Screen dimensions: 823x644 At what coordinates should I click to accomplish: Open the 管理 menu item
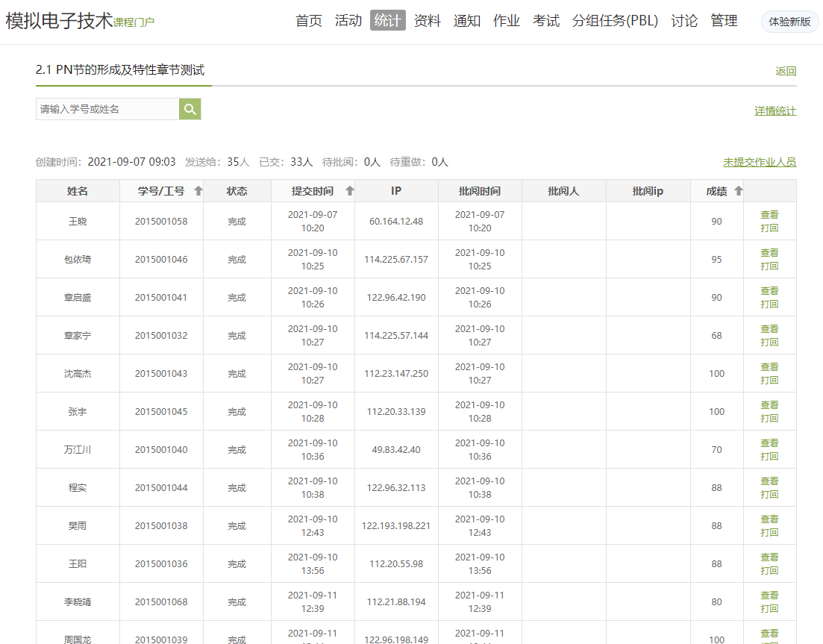pos(723,21)
